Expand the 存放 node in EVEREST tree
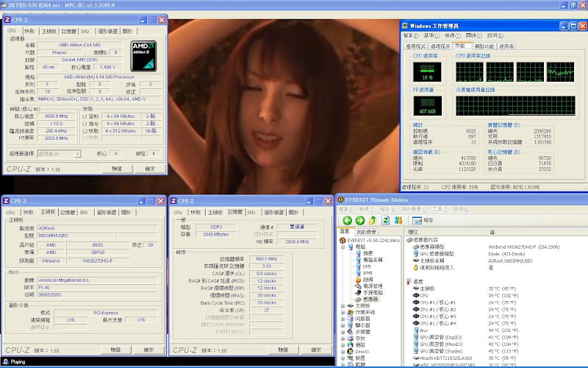The width and height of the screenshot is (588, 368). tap(343, 339)
